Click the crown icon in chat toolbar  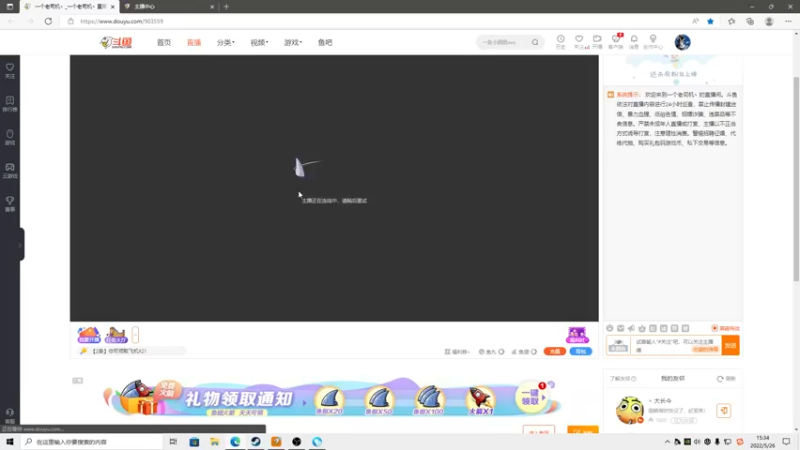pyautogui.click(x=642, y=328)
